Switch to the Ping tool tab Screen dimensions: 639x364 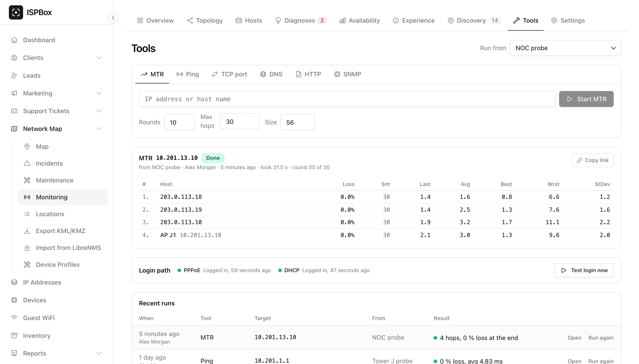pyautogui.click(x=188, y=74)
